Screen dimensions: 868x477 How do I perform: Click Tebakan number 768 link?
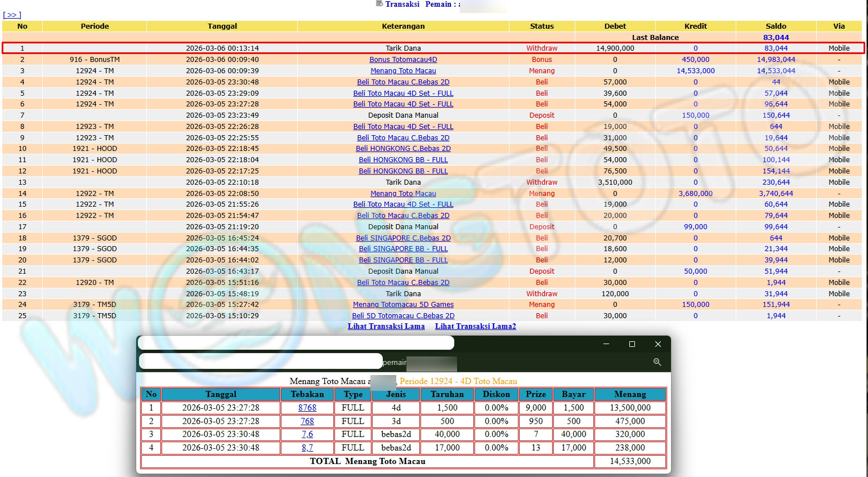point(307,421)
